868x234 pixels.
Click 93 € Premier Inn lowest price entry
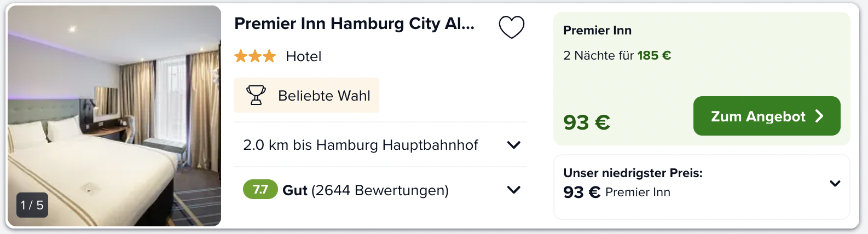[x=617, y=192]
